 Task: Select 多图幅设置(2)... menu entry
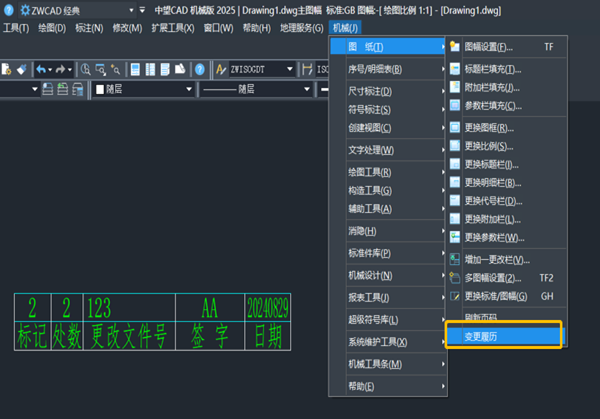click(x=507, y=278)
